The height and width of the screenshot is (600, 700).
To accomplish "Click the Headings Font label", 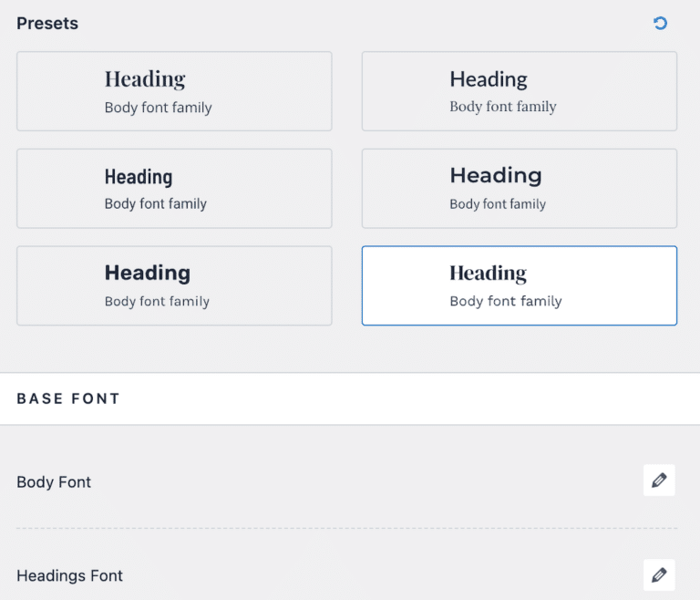I will pos(69,576).
